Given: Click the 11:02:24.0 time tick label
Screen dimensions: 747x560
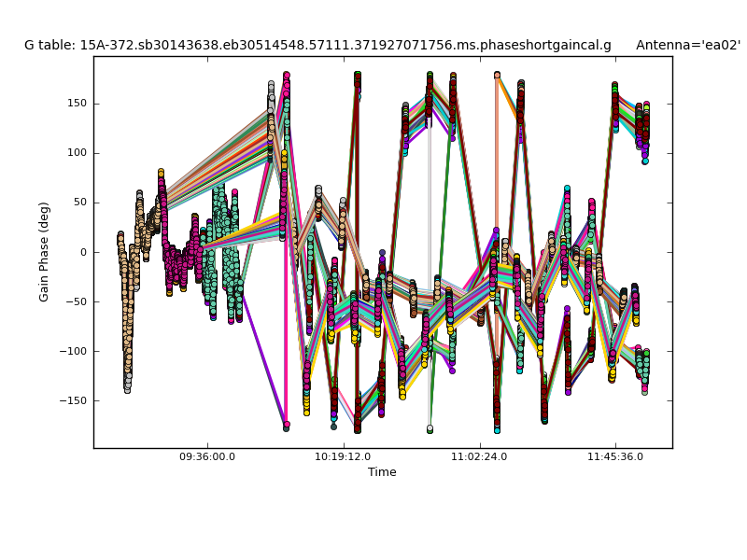Looking at the screenshot, I should coord(480,457).
